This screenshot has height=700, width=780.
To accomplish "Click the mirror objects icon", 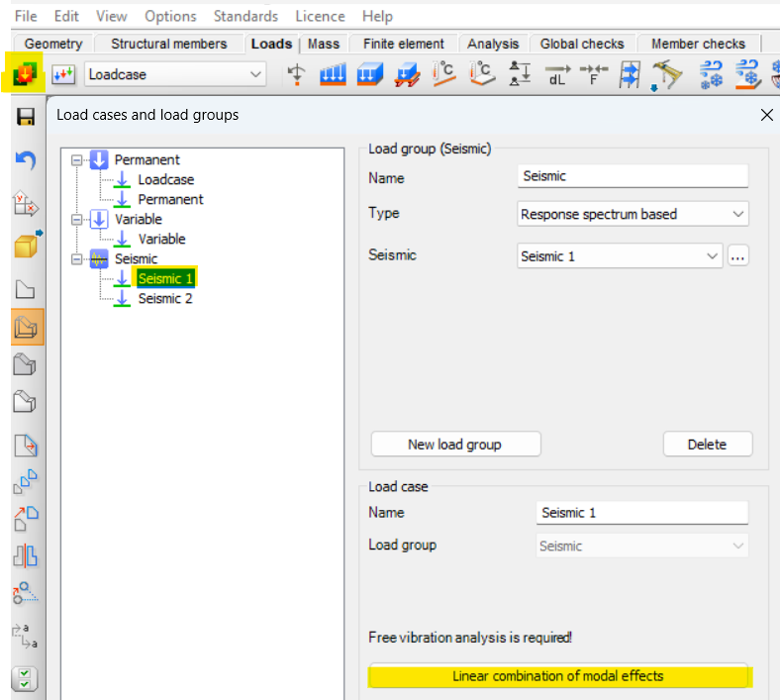I will (x=26, y=556).
